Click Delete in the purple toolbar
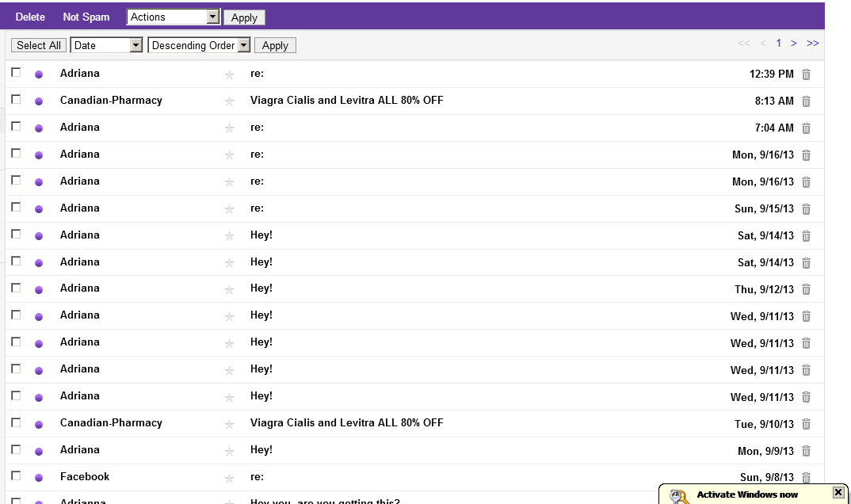This screenshot has width=851, height=504. click(30, 17)
